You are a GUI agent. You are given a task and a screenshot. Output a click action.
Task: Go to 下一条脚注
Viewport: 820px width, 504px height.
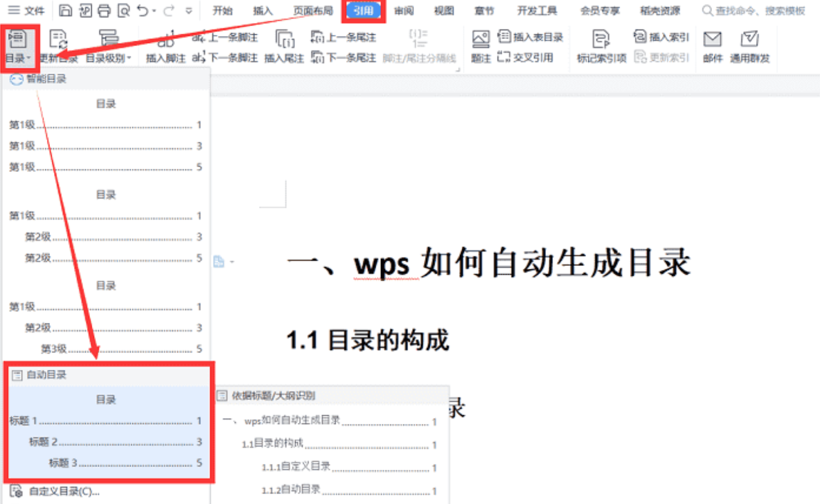tap(225, 57)
